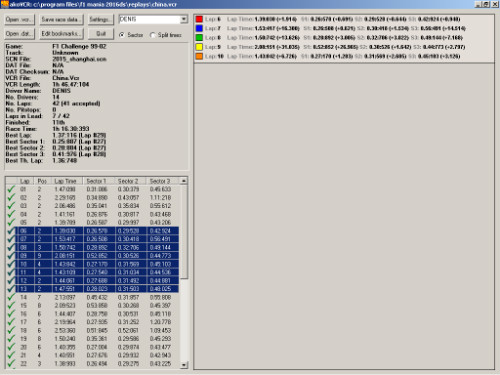
Task: Click the Save race data... button
Action: 61,20
